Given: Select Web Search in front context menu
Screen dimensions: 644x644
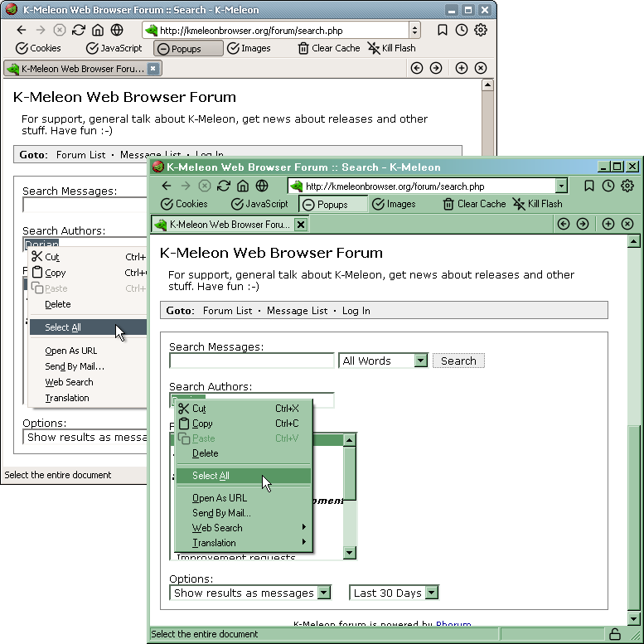Looking at the screenshot, I should click(216, 528).
